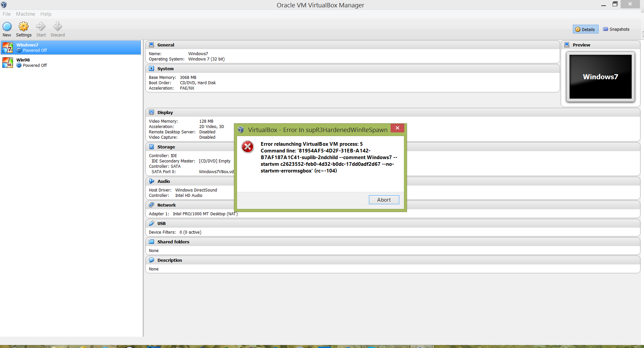Select the Details view button

point(585,29)
